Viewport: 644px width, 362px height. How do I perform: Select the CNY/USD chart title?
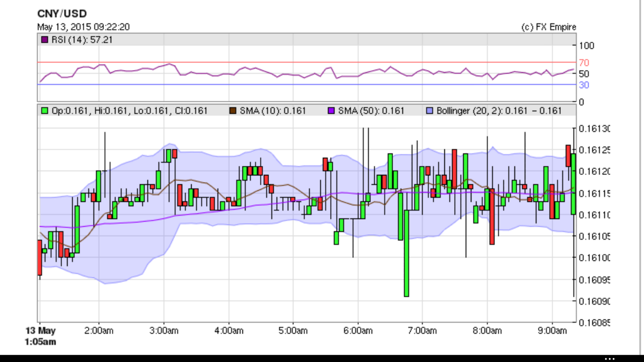click(x=62, y=14)
